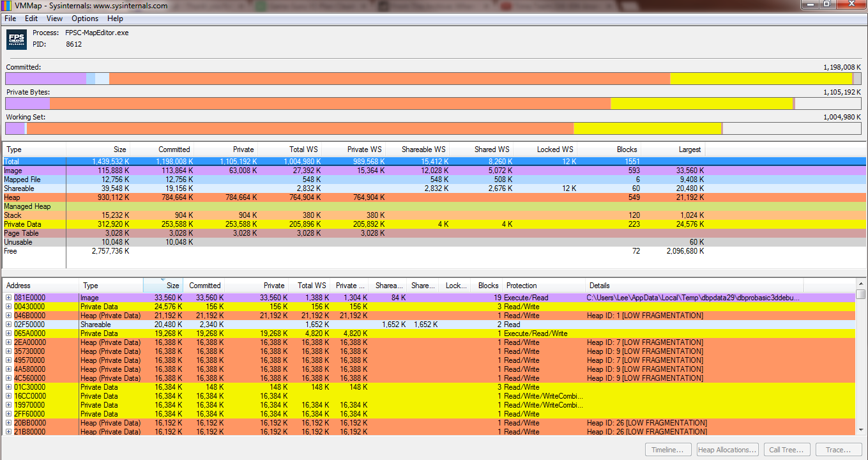This screenshot has width=868, height=460.
Task: Click the Heap Allocations... button
Action: tap(727, 450)
